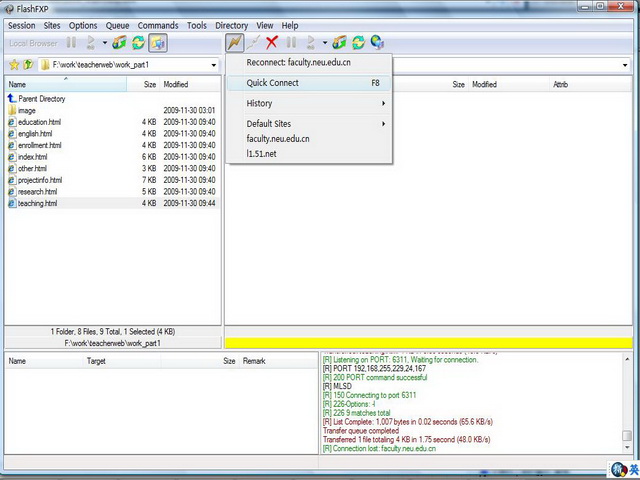Expand the local path dropdown
640x480 pixels.
pos(214,65)
